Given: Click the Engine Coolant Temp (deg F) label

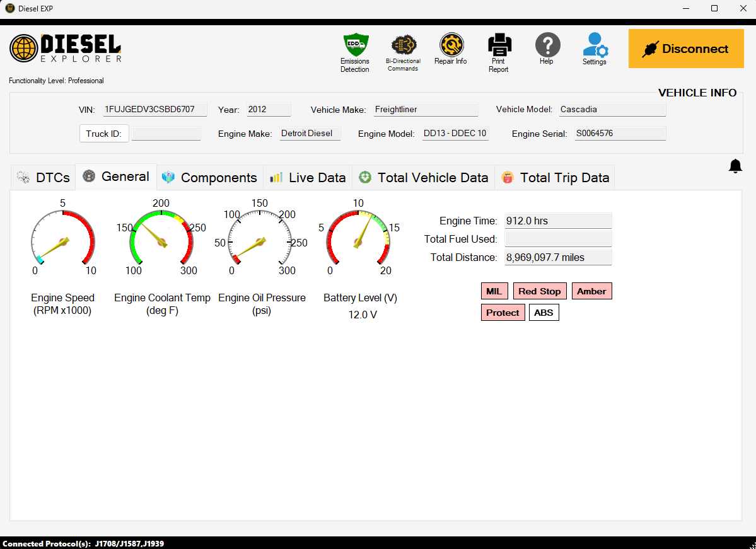Looking at the screenshot, I should tap(163, 304).
